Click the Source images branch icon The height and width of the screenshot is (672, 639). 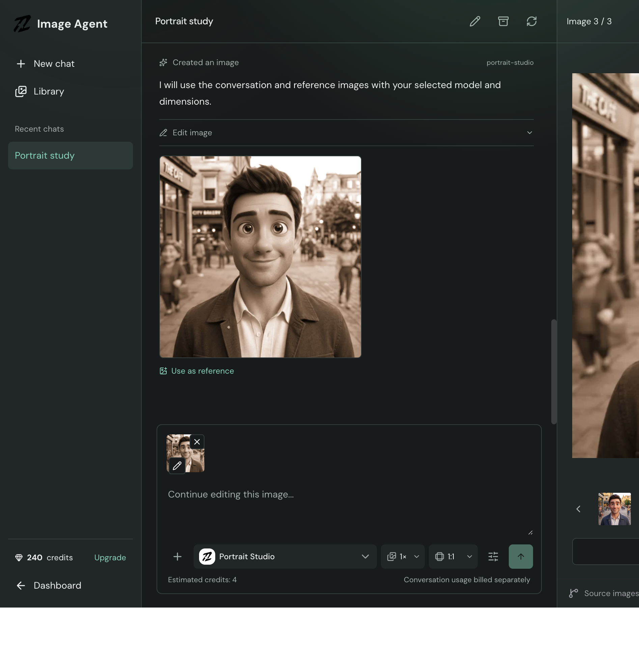tap(574, 593)
